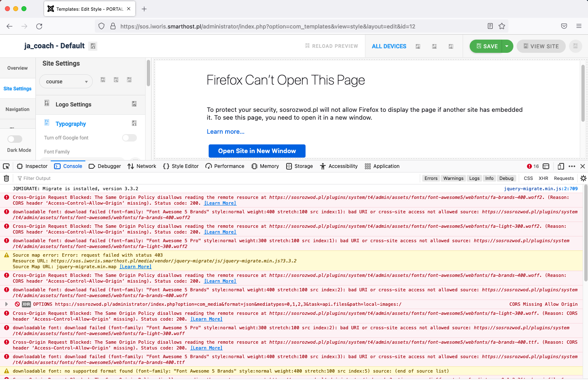Activate the devtools element picker
The image size is (588, 380).
point(6,166)
